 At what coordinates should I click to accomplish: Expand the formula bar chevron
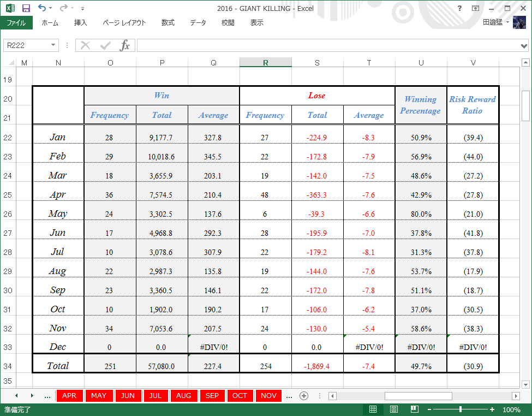pos(524,46)
